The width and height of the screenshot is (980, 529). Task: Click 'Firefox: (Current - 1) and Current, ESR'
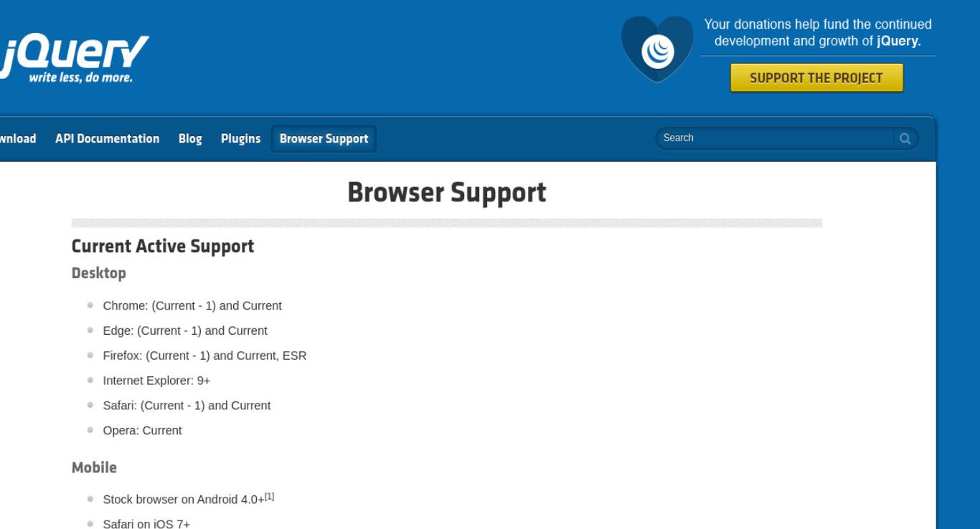(204, 356)
